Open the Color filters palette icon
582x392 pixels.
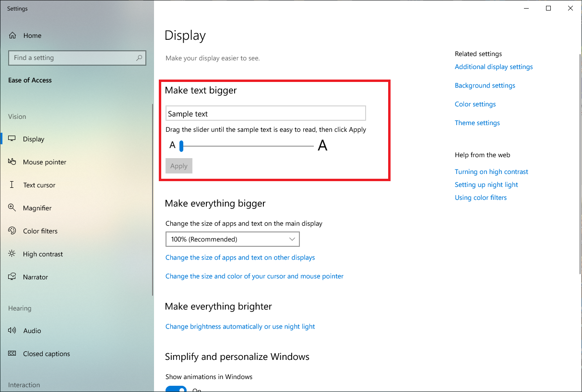(12, 231)
